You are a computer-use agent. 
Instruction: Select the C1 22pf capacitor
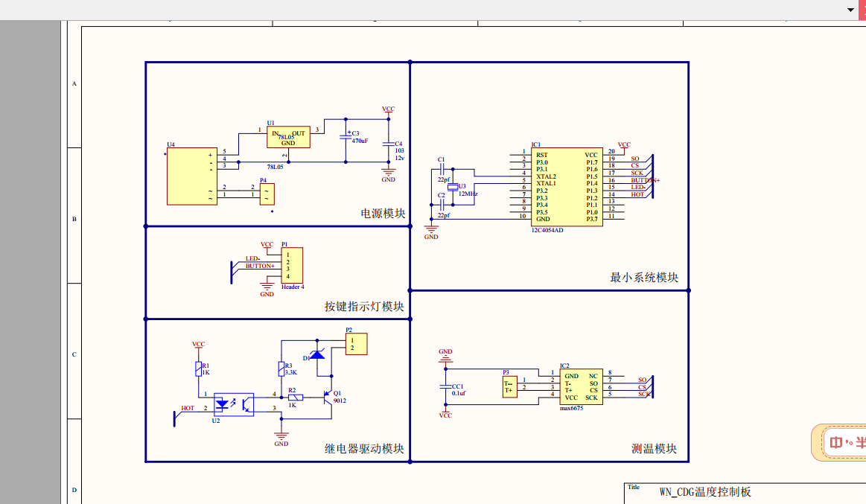coord(442,170)
